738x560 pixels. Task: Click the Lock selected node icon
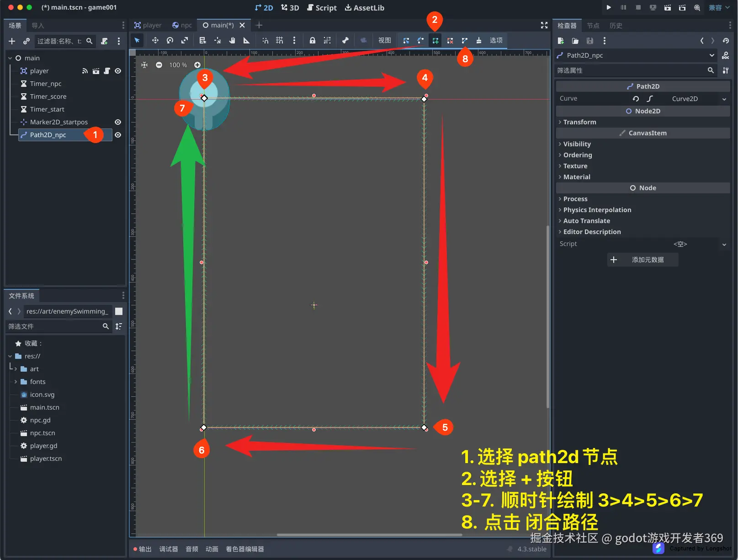point(313,40)
